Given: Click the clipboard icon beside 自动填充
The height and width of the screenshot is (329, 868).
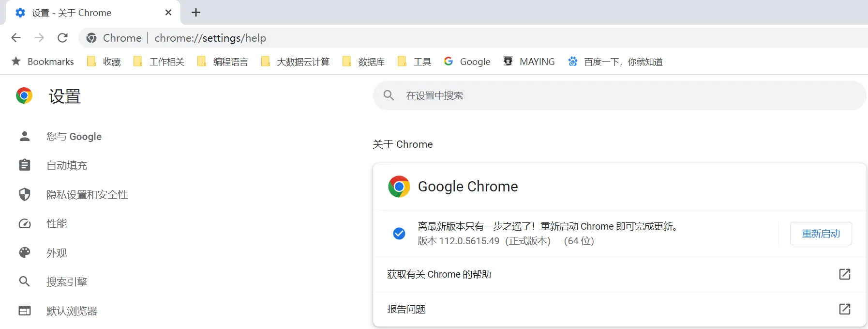Looking at the screenshot, I should (x=25, y=165).
